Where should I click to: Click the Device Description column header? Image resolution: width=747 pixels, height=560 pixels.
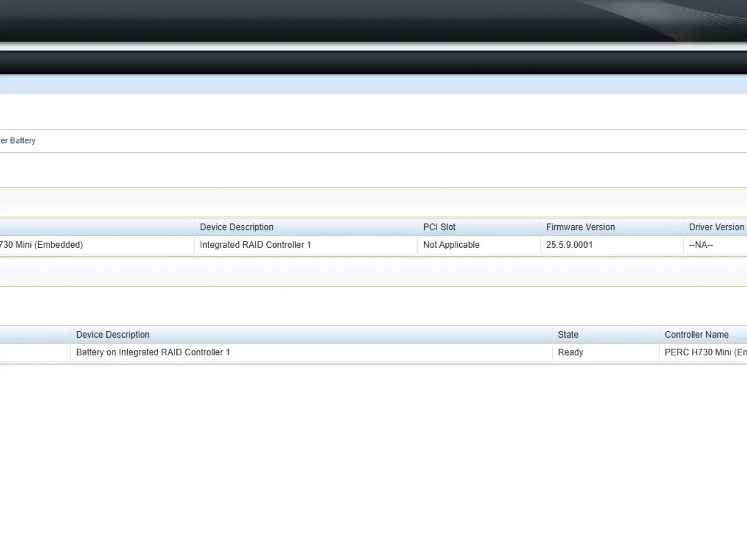236,227
